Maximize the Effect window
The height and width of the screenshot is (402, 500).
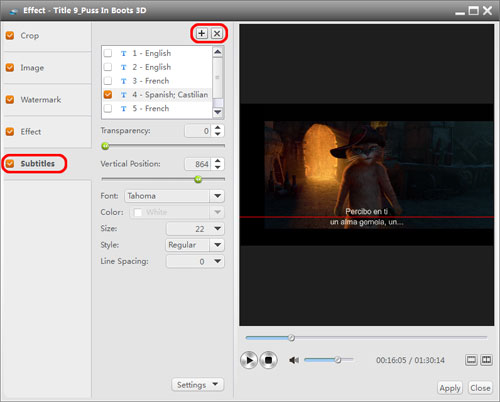(x=473, y=11)
